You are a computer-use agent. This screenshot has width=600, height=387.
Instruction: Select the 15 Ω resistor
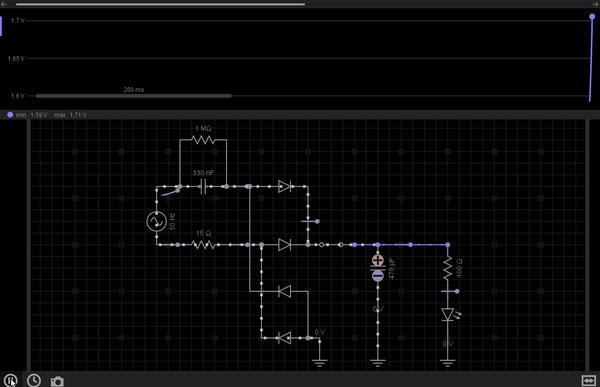203,245
